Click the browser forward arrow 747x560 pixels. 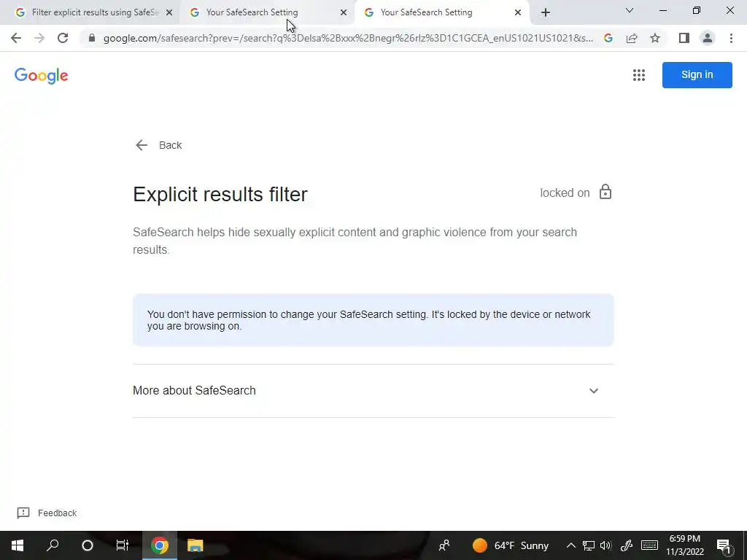(x=39, y=38)
